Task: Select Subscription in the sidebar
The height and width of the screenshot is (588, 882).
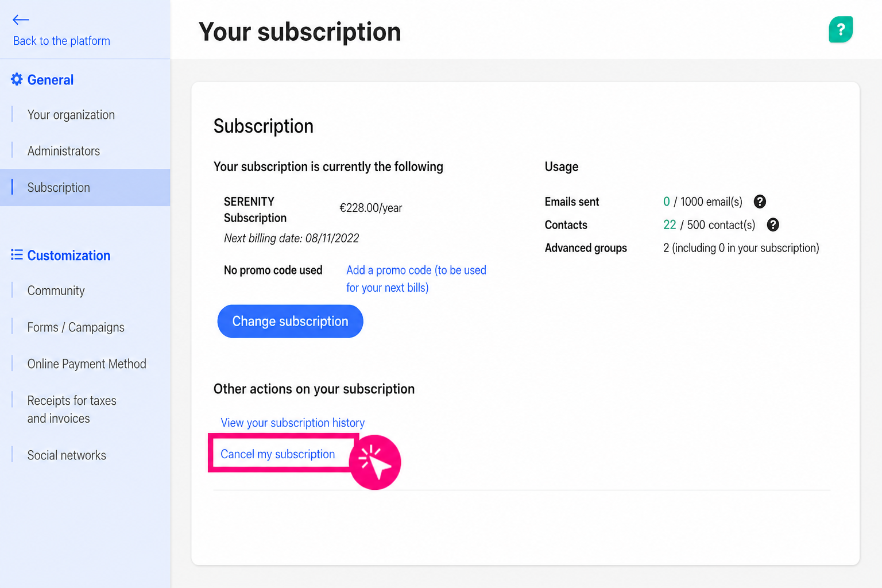Action: 85,187
